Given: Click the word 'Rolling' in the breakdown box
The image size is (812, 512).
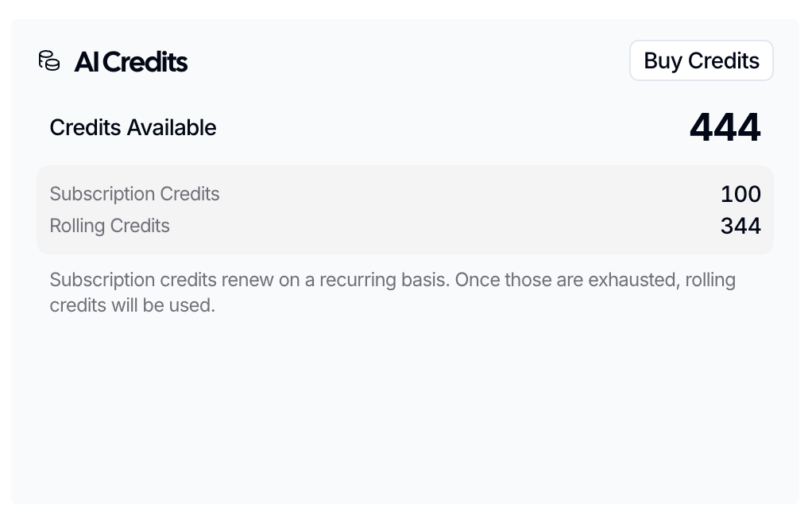Looking at the screenshot, I should tap(77, 226).
